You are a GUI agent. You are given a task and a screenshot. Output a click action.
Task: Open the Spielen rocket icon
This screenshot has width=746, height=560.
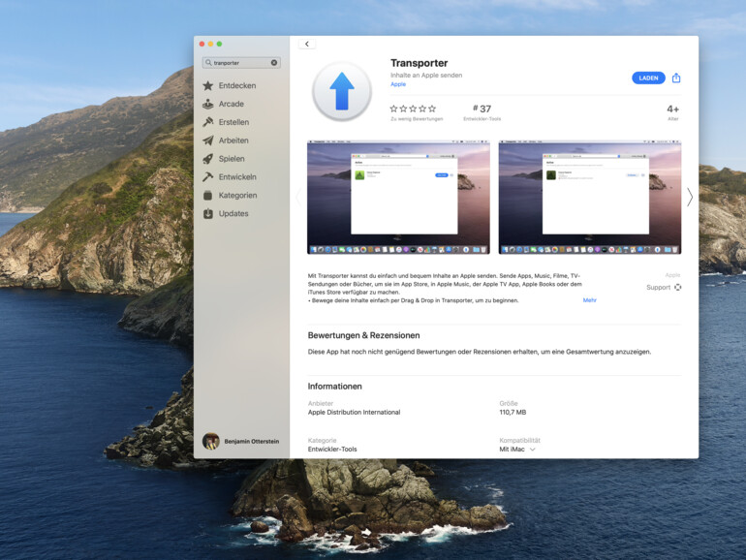(208, 159)
